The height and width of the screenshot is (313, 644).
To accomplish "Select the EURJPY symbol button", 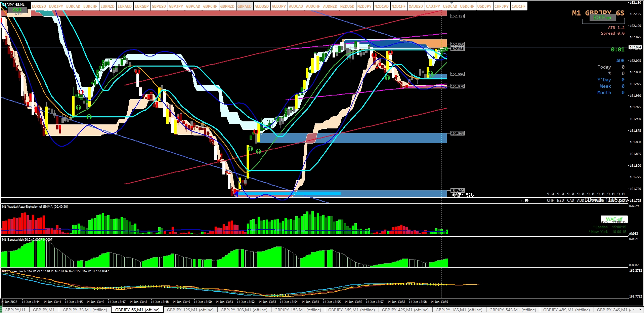I will click(x=56, y=6).
